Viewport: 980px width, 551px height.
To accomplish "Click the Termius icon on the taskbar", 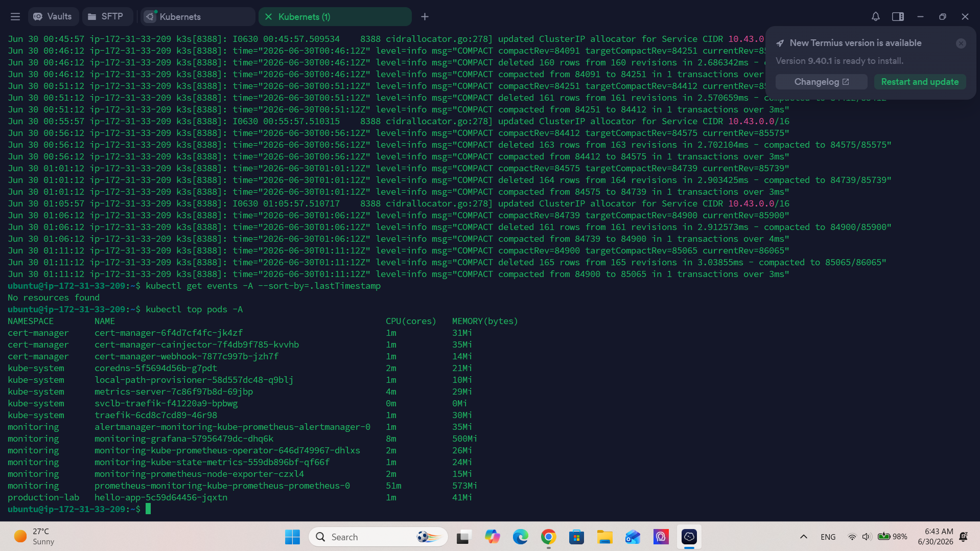I will (689, 537).
